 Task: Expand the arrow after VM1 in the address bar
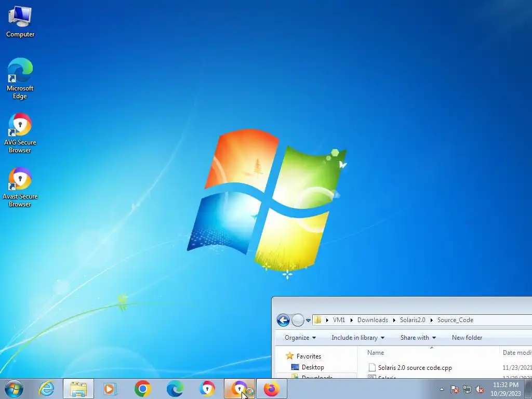[352, 320]
